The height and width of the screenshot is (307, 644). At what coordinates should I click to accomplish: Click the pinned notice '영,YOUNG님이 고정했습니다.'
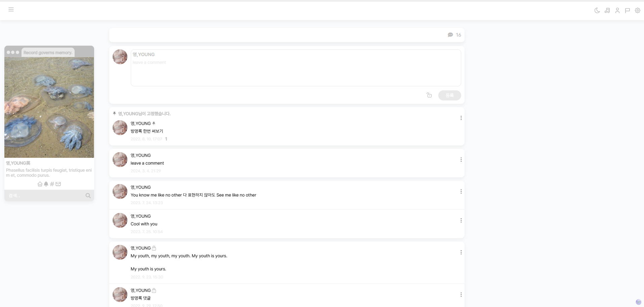(144, 114)
